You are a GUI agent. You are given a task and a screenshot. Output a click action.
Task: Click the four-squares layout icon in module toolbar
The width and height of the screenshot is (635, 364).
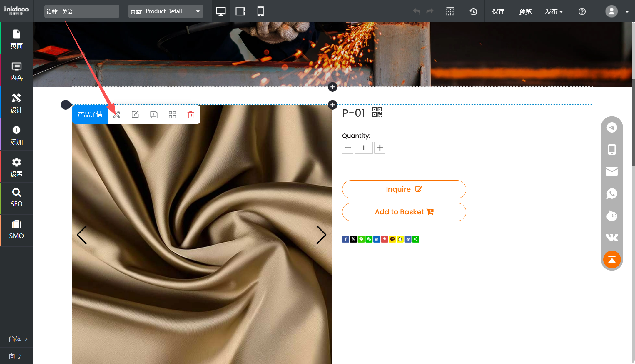pyautogui.click(x=172, y=115)
